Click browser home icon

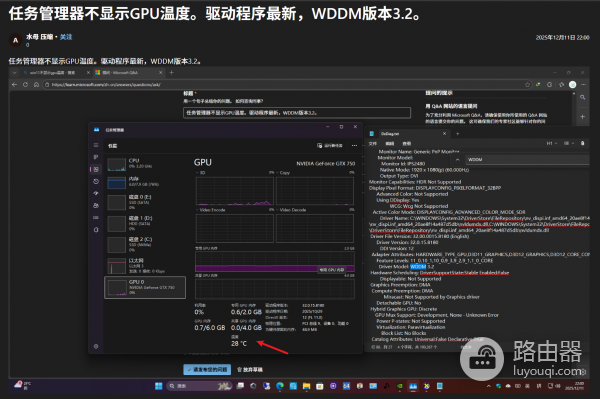(x=36, y=85)
